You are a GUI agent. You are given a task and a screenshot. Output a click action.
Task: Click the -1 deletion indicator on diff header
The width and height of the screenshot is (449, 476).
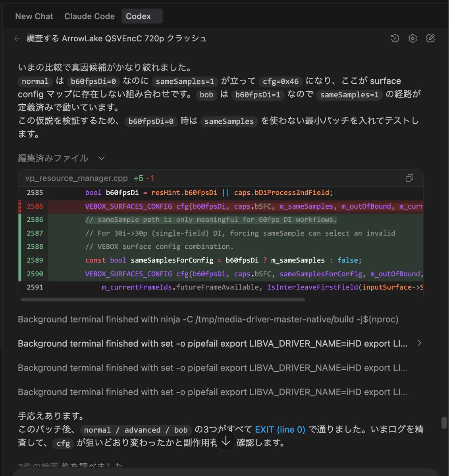pyautogui.click(x=152, y=178)
